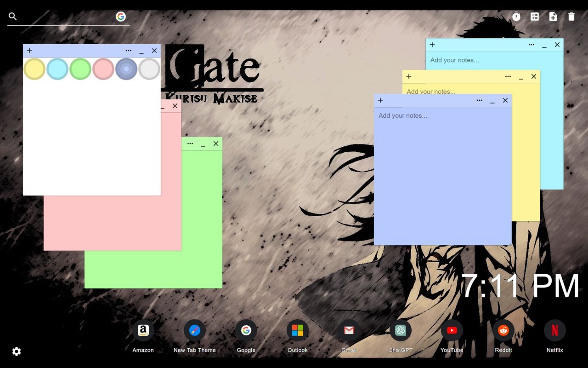Click the plus on the yellow note
The image size is (588, 368).
[409, 76]
